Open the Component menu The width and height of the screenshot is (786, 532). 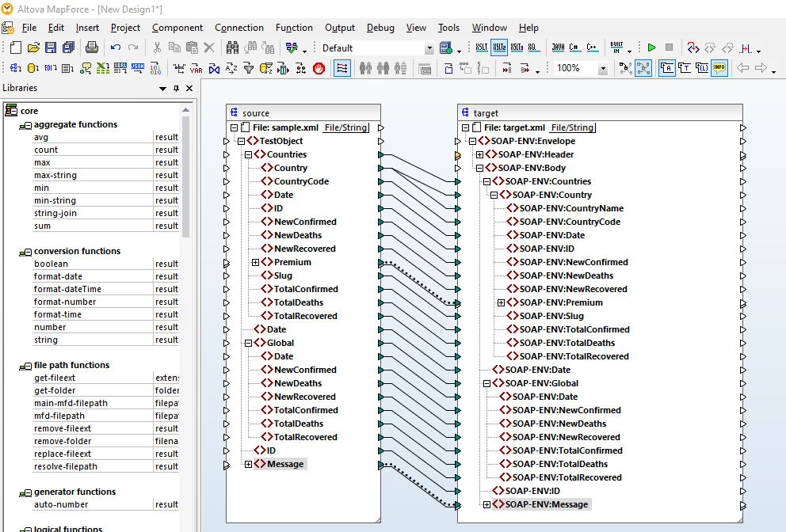point(177,28)
